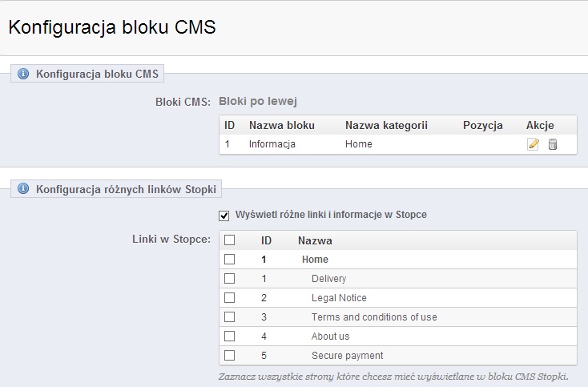
Task: Click the edit pencil icon for Informacja block
Action: pos(533,144)
